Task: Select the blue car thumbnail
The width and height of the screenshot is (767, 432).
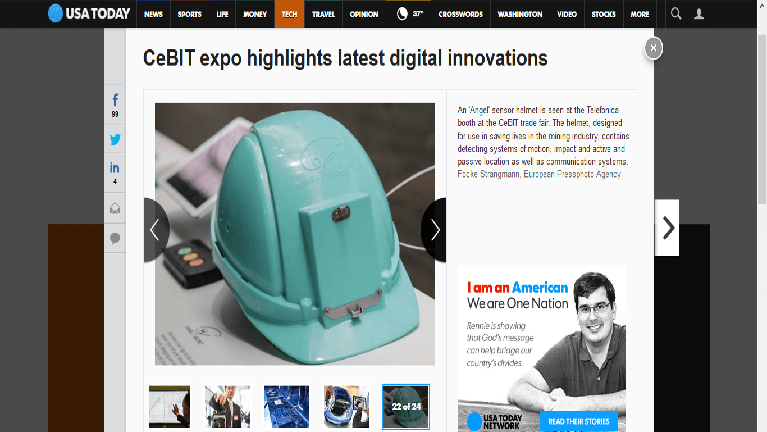Action: point(346,407)
